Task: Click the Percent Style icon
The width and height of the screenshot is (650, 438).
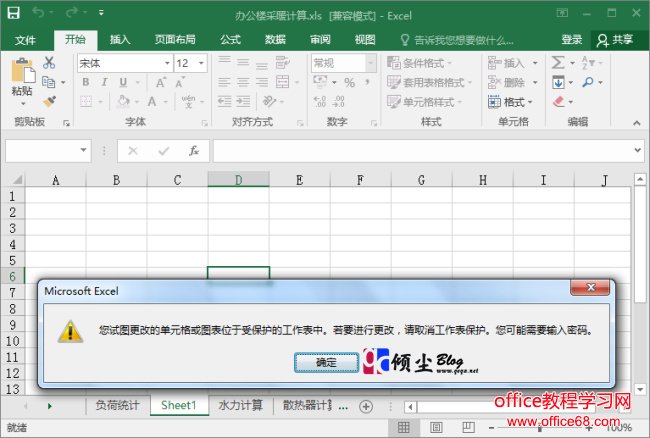Action: [349, 82]
